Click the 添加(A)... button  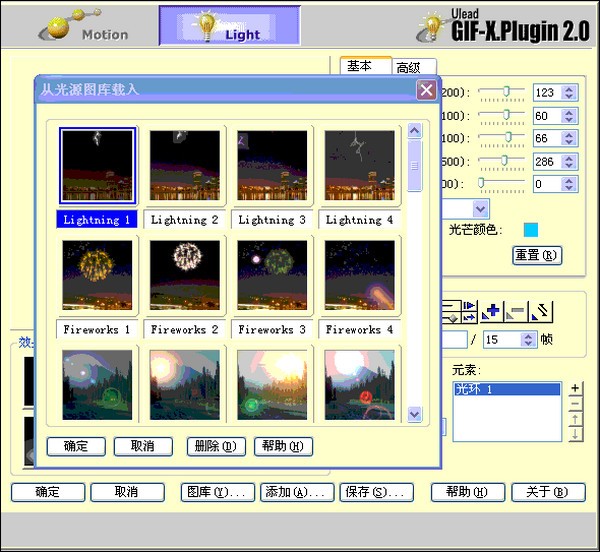(297, 492)
